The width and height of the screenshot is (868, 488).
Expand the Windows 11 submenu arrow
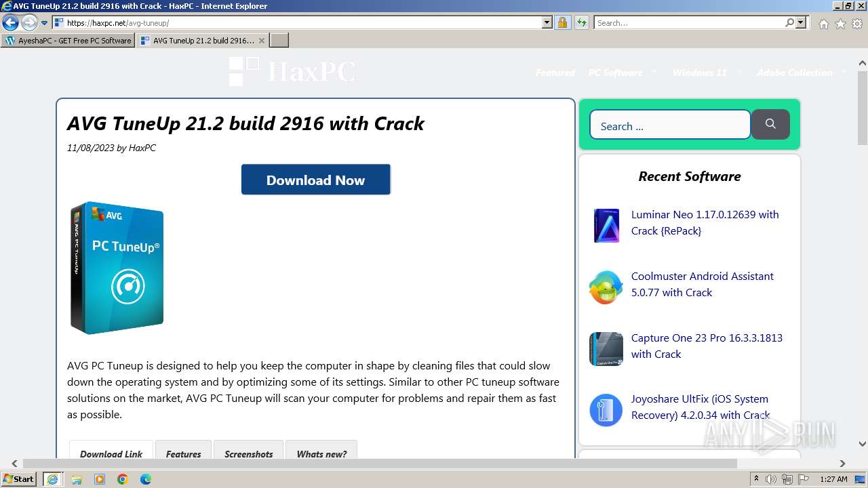[738, 72]
